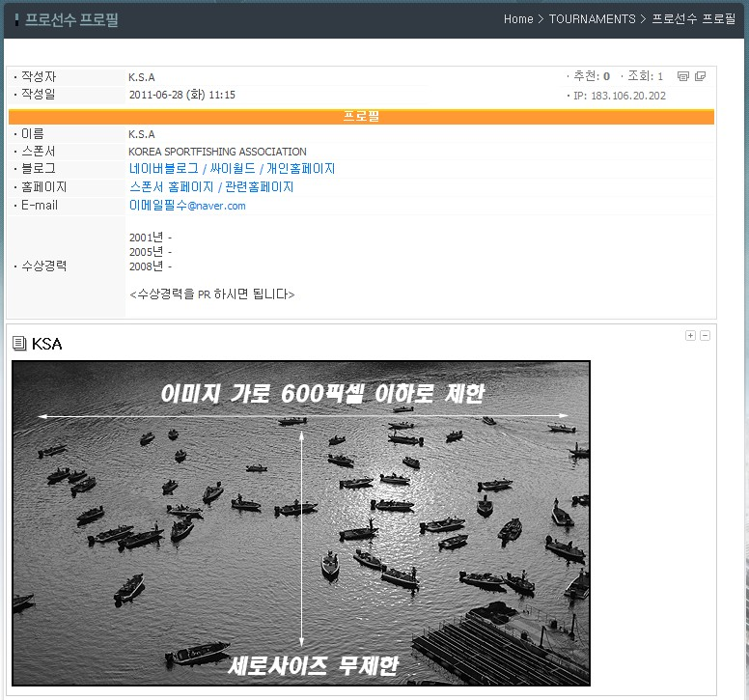Screen dimensions: 749x700
Task: Open the 네이버블로그 link
Action: coord(164,168)
